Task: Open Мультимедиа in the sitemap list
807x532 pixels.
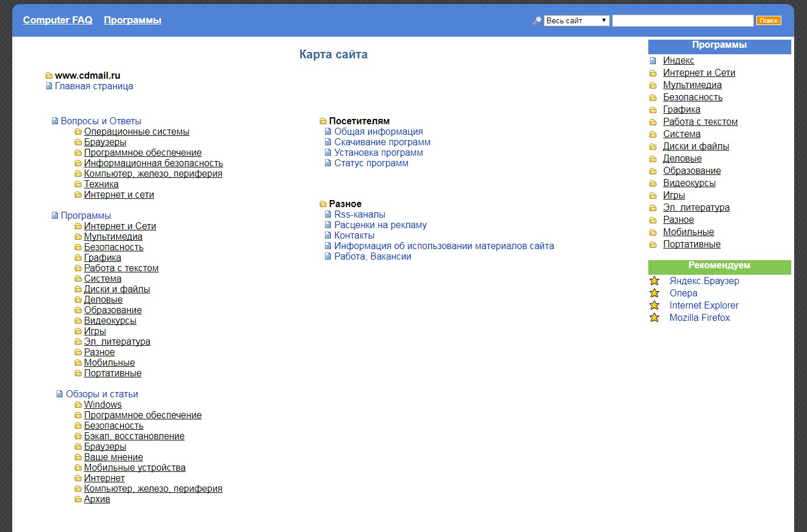Action: (x=113, y=237)
